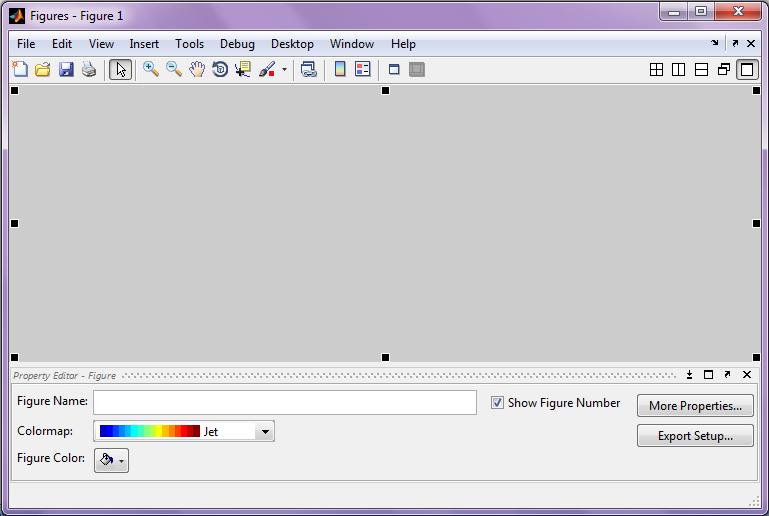The height and width of the screenshot is (516, 769).
Task: Maximize the Figures window
Action: [x=701, y=12]
